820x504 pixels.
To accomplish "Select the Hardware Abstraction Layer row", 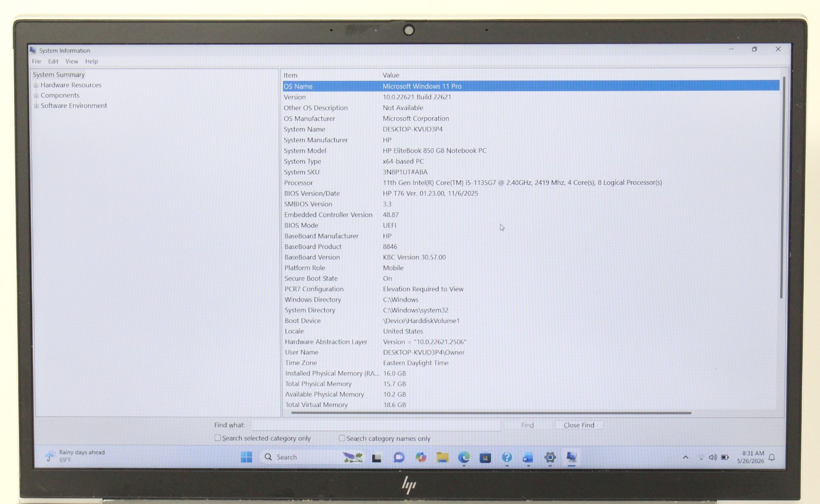I will [531, 342].
